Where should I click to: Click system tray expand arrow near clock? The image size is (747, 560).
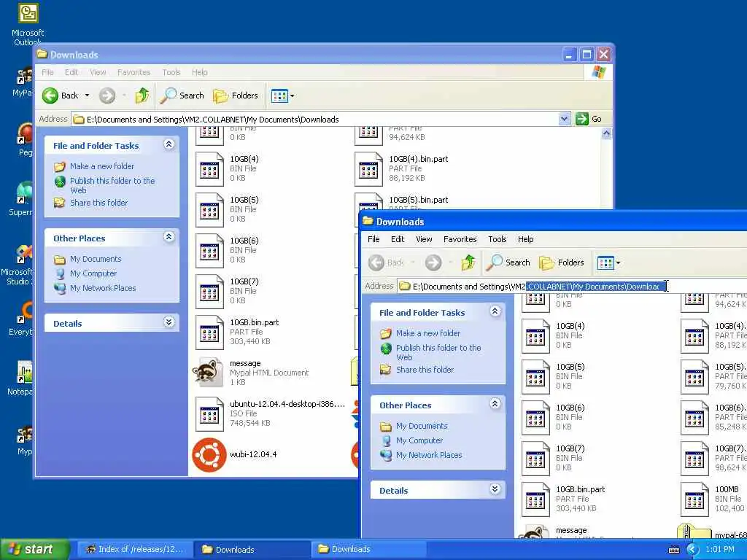[x=692, y=550]
